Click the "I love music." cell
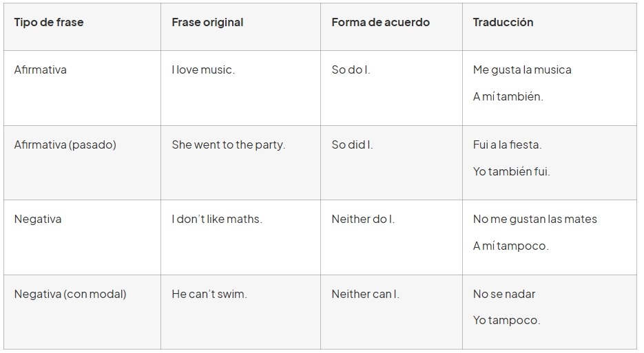Viewport: 644px width, 353px height. 203,69
